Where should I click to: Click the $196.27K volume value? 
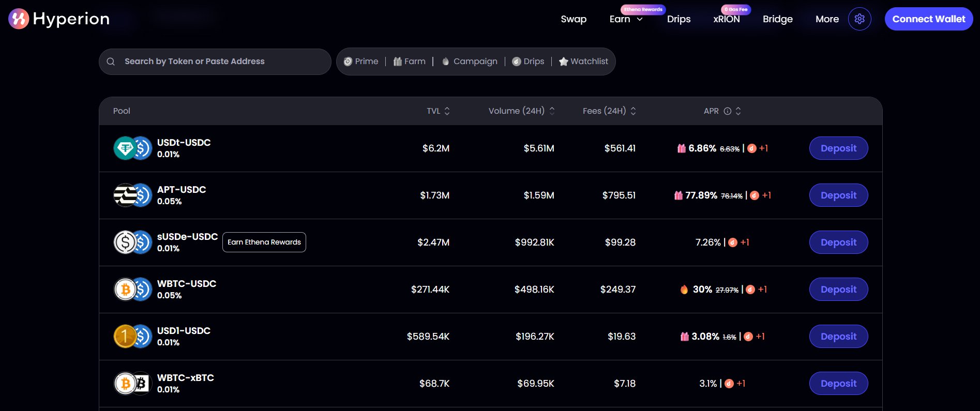coord(535,337)
